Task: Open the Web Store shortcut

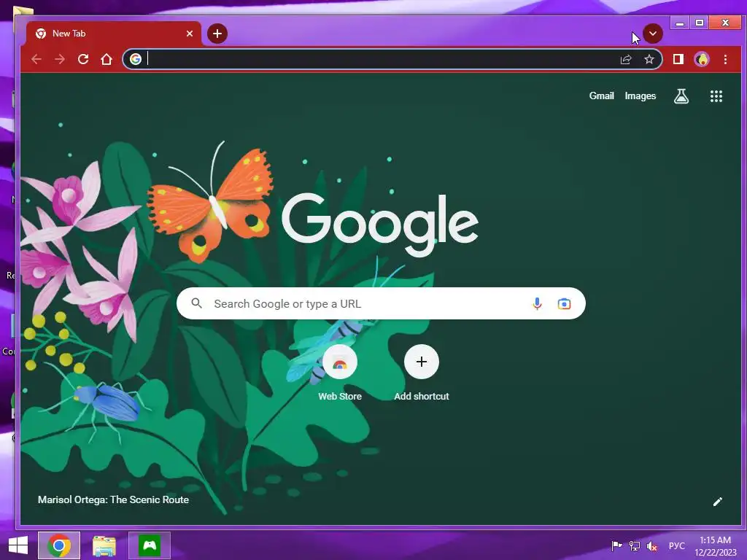Action: [x=340, y=373]
